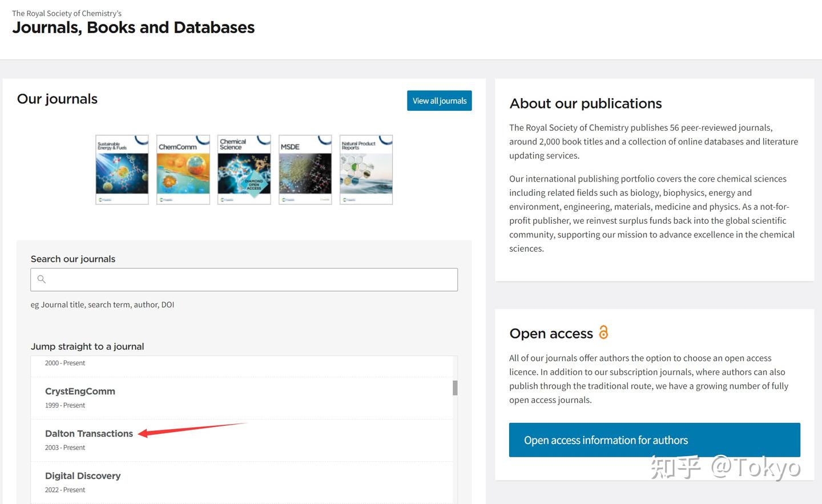Open the MSDE journal cover
822x504 pixels.
[305, 170]
